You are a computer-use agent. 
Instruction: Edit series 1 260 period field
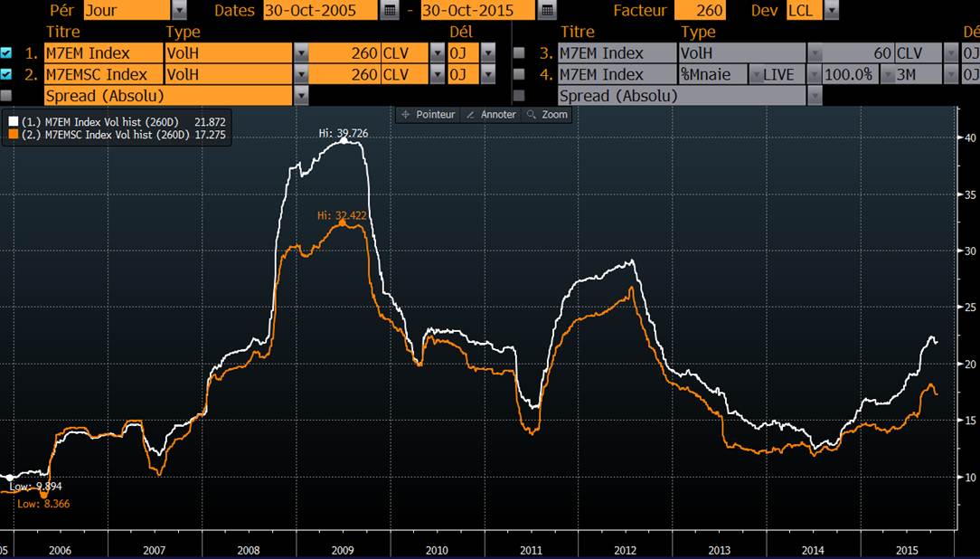(344, 53)
